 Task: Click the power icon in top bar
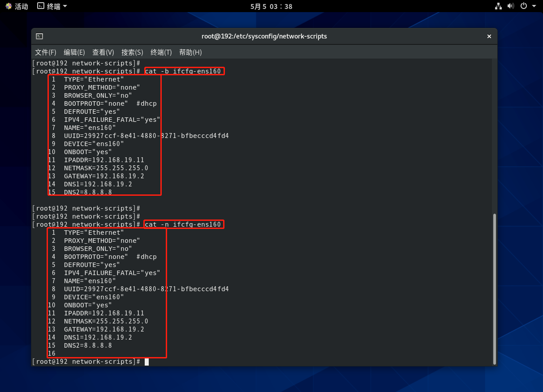coord(524,6)
